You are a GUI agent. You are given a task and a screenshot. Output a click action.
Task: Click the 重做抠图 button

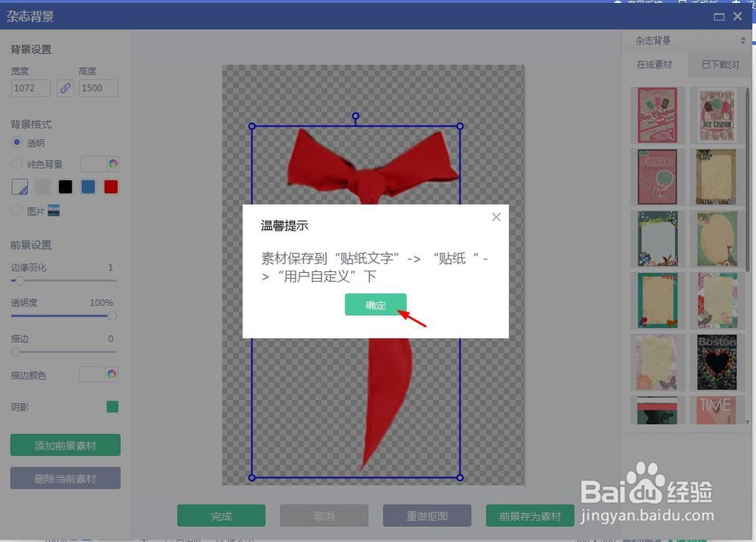point(427,516)
